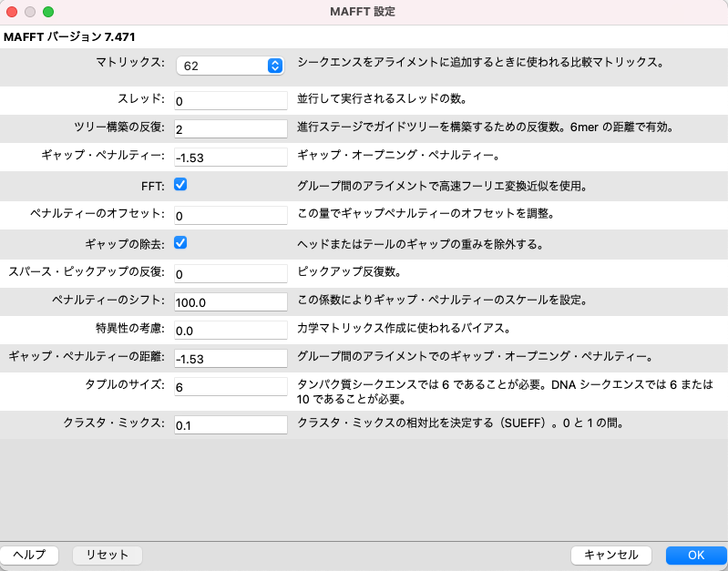
Task: Close the MAFFT 設定 window with red button
Action: pyautogui.click(x=12, y=12)
